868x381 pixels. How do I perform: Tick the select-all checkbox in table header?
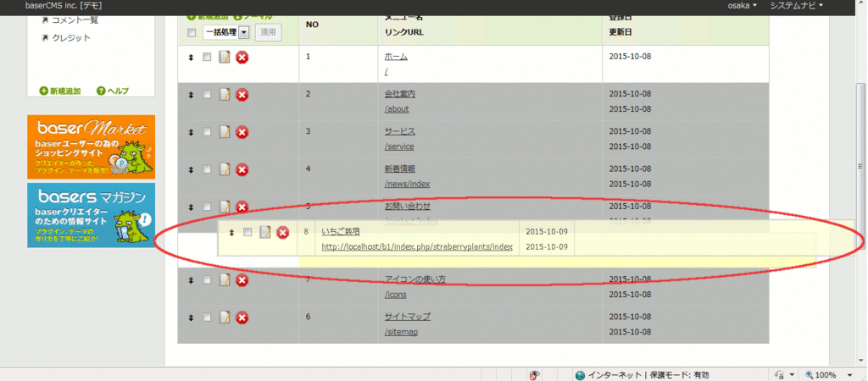(192, 33)
